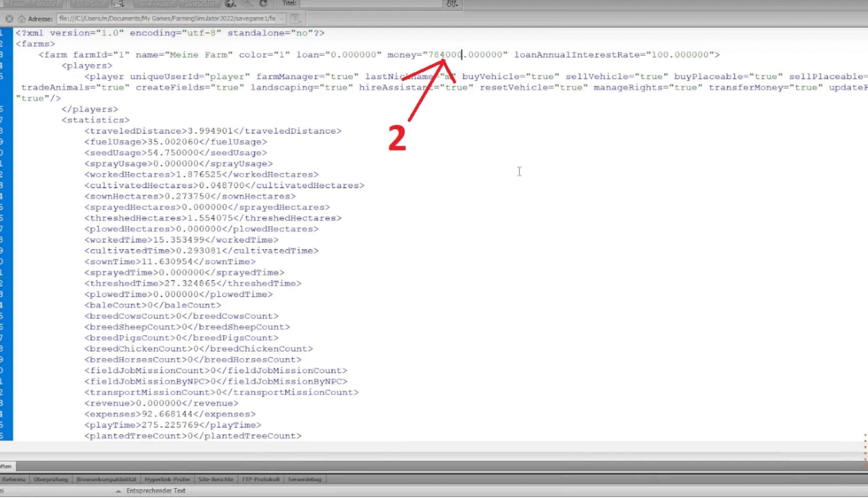Select the FTP-Protokoll tab
This screenshot has height=498, width=868.
coord(261,480)
